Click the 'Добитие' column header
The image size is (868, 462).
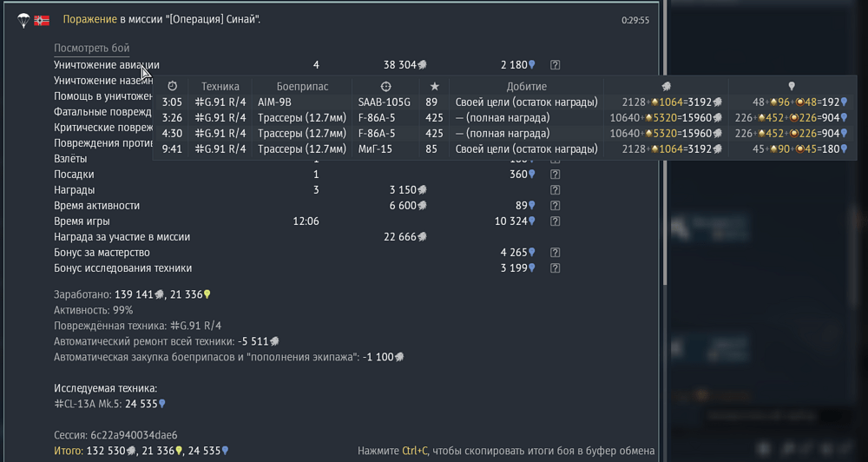tap(527, 87)
